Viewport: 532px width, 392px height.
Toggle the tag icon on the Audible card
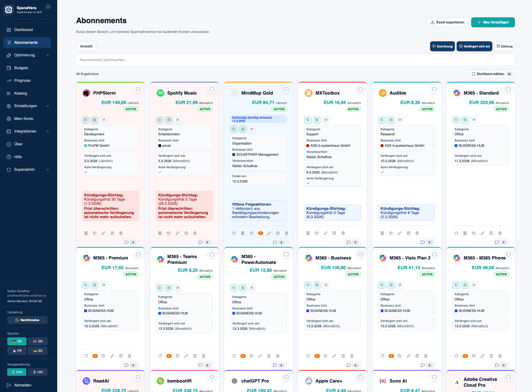(x=382, y=120)
